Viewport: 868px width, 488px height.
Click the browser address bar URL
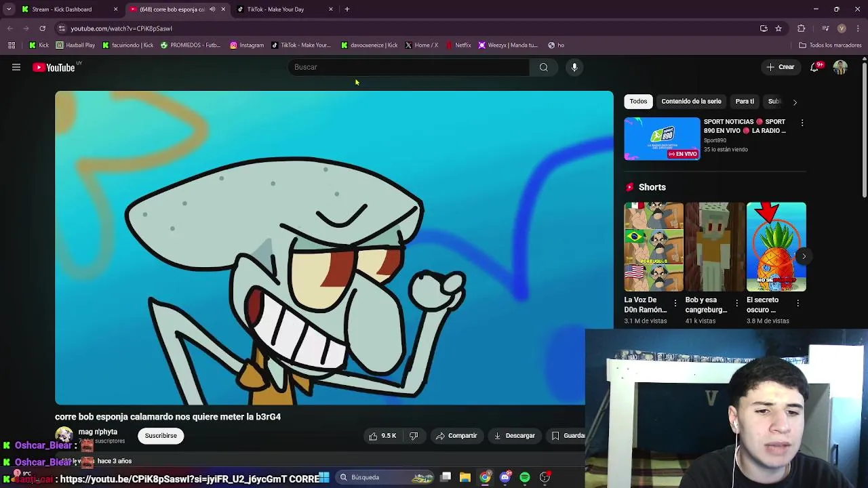(x=121, y=28)
